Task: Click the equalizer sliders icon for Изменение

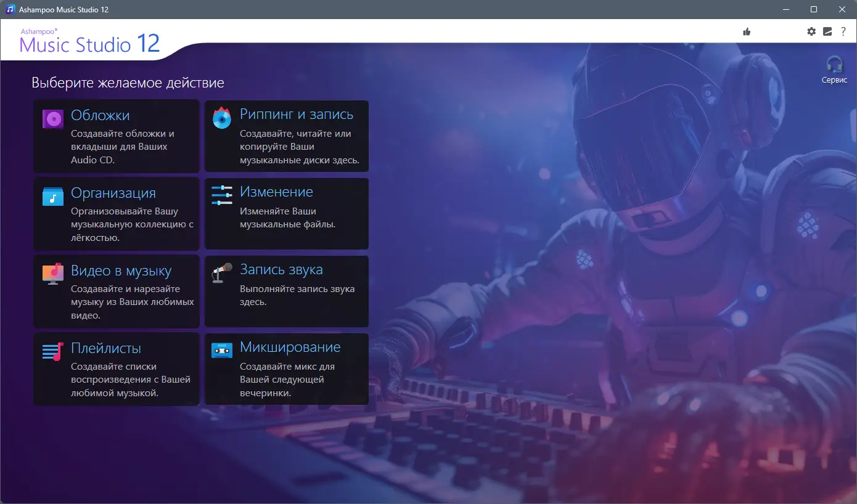Action: pyautogui.click(x=222, y=195)
